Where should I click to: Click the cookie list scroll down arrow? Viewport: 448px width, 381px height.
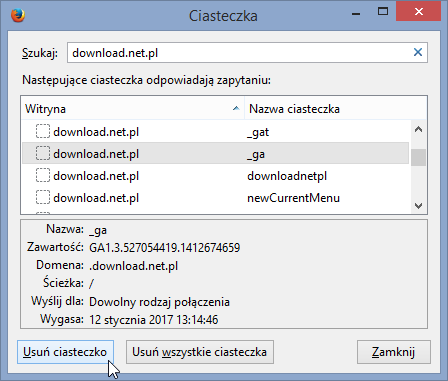point(418,205)
